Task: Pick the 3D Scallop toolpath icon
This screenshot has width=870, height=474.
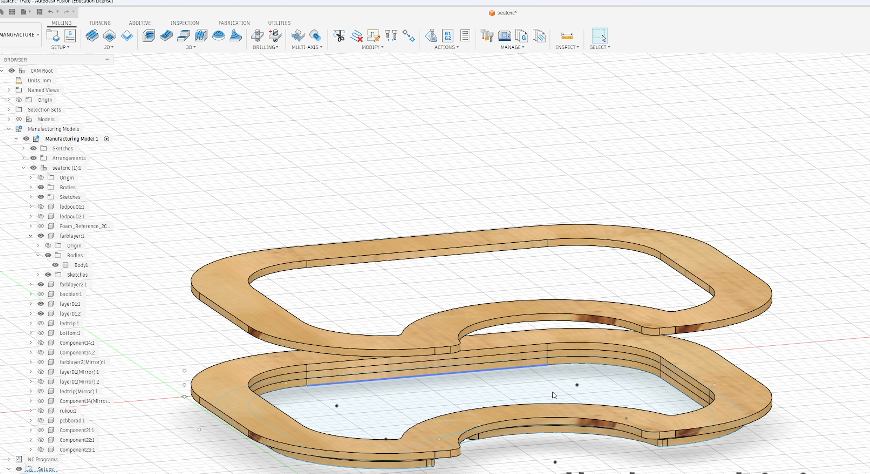Action: pos(219,36)
